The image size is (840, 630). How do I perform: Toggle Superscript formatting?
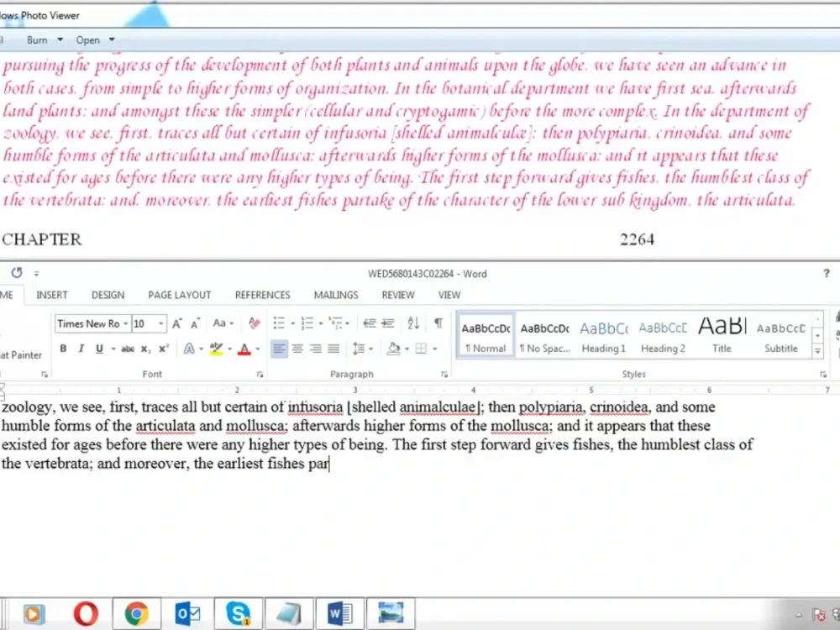point(164,349)
